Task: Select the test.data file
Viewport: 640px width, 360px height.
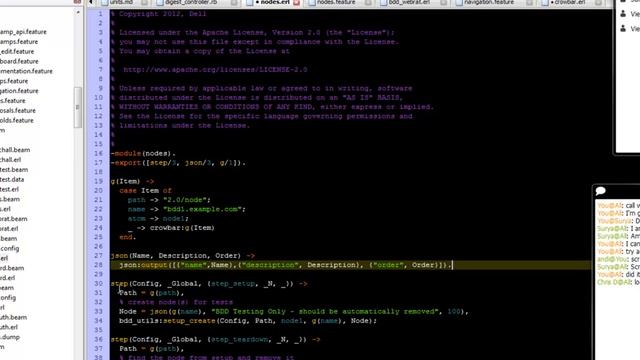Action: point(12,179)
